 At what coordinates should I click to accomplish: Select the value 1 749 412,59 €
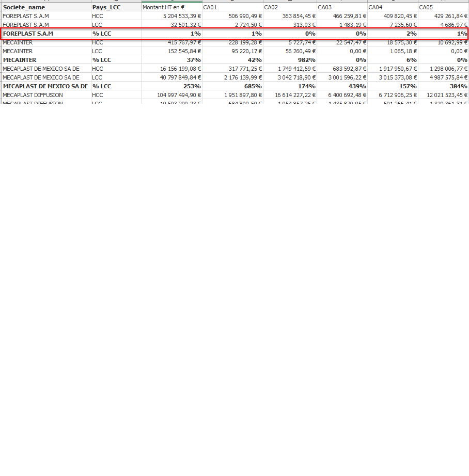[x=290, y=69]
